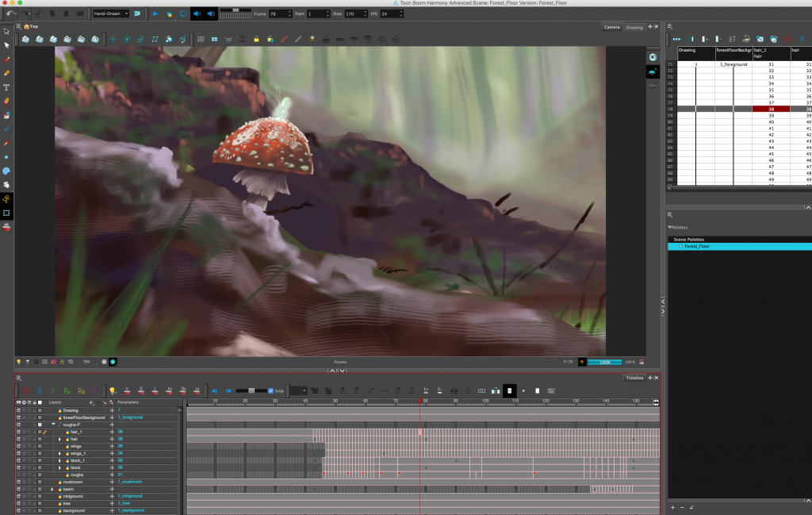This screenshot has width=812, height=515.
Task: Expand the beam layer
Action: (53, 489)
